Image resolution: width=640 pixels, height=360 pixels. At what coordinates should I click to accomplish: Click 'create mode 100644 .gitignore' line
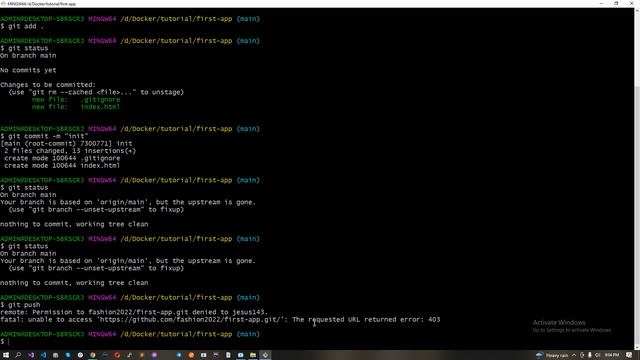(x=62, y=158)
